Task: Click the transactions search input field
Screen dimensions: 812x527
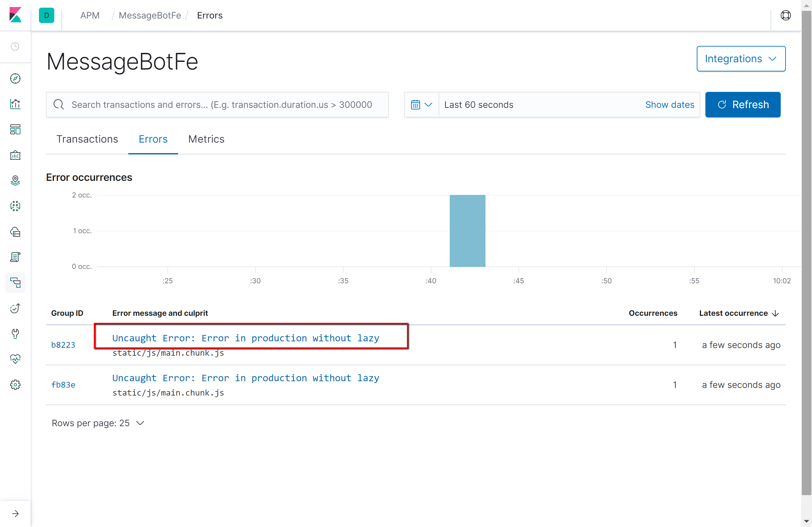Action: click(x=217, y=105)
